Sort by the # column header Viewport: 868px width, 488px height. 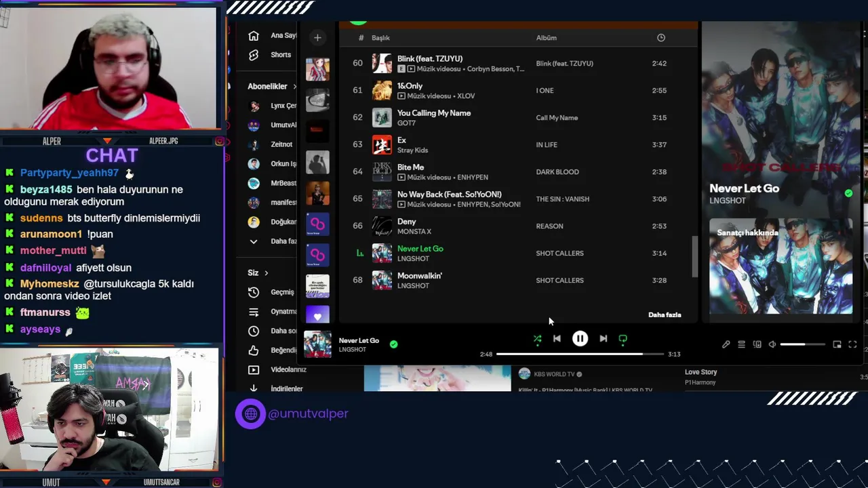(361, 38)
